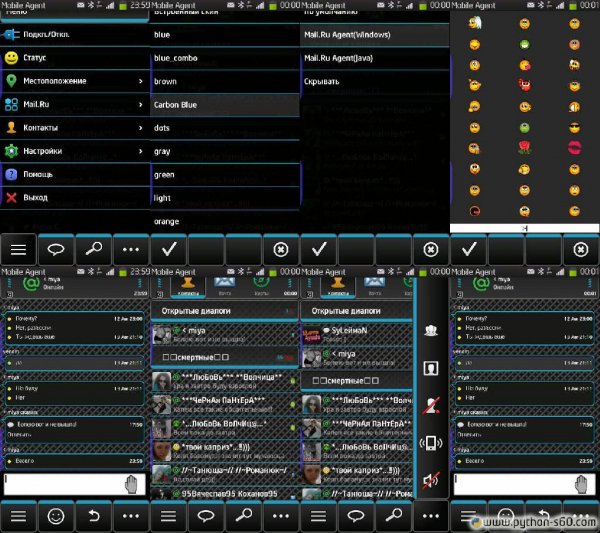Confirm client choice with checkmark button
The width and height of the screenshot is (600, 533).
click(x=318, y=249)
